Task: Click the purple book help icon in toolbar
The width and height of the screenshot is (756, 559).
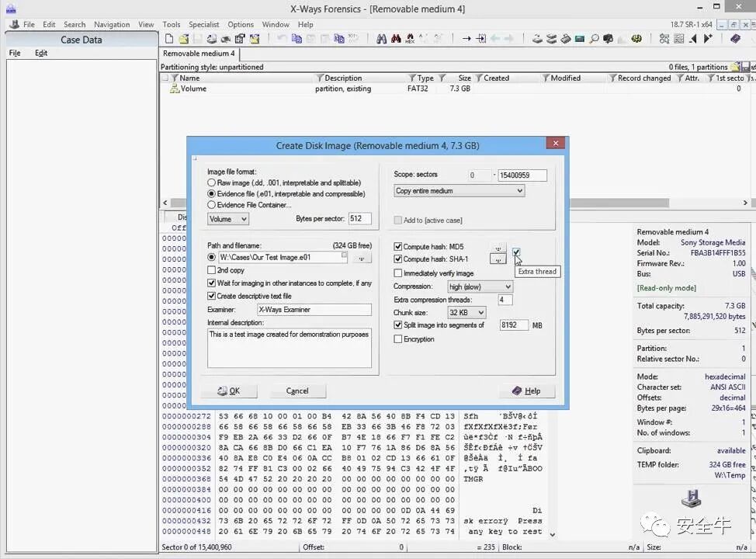Action: pyautogui.click(x=735, y=39)
